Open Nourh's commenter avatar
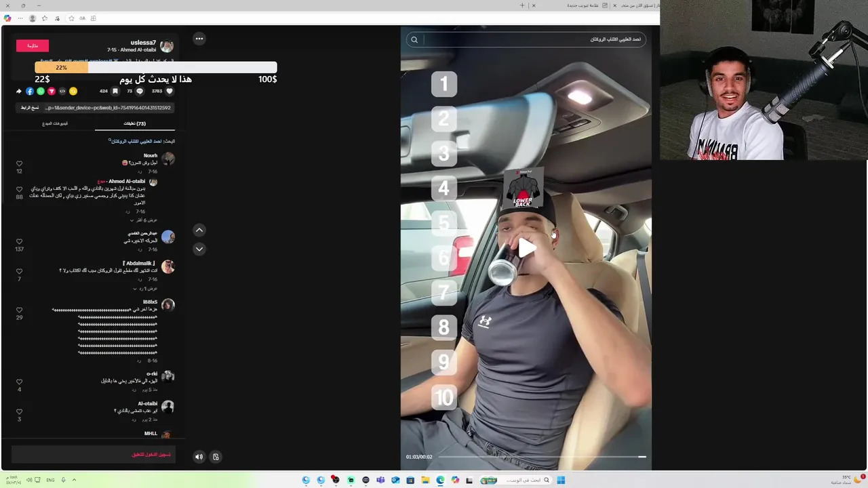 point(167,159)
